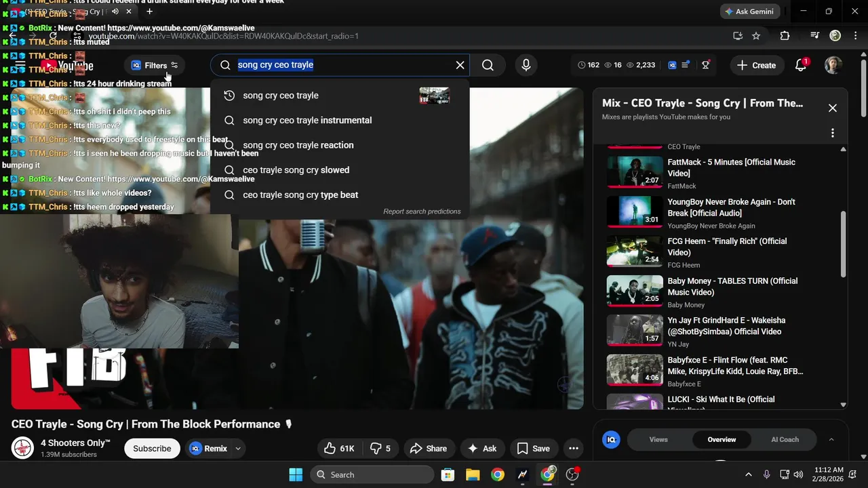
Task: Click the 4 Shooters Only channel name
Action: click(75, 443)
